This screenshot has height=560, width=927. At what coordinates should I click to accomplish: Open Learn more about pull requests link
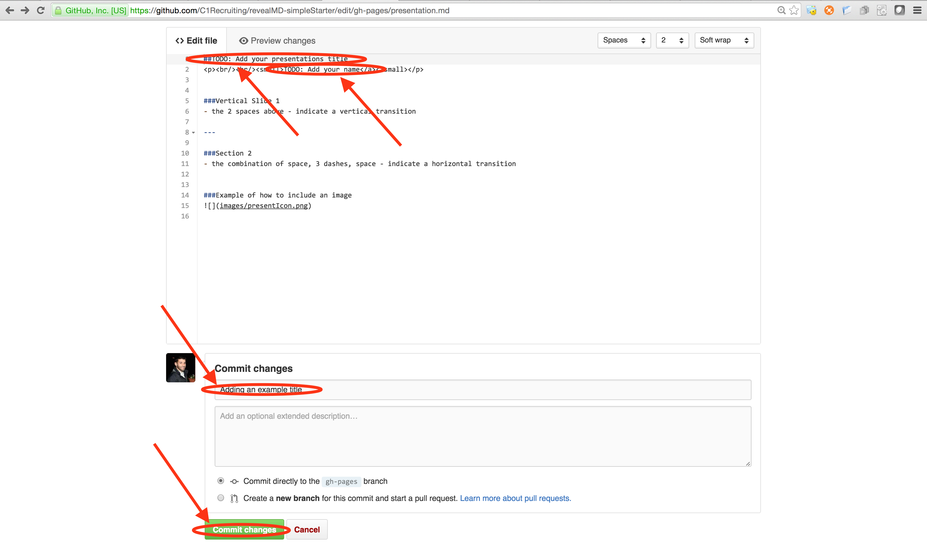point(515,498)
